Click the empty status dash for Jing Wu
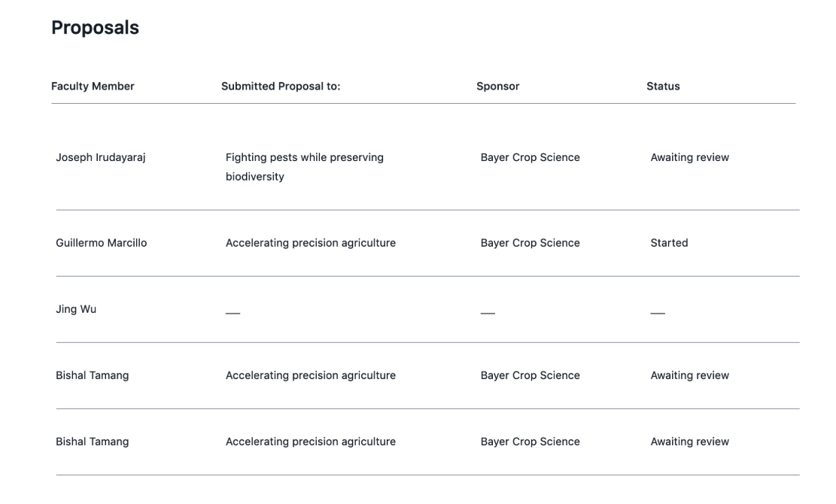Image resolution: width=836 pixels, height=504 pixels. click(658, 315)
